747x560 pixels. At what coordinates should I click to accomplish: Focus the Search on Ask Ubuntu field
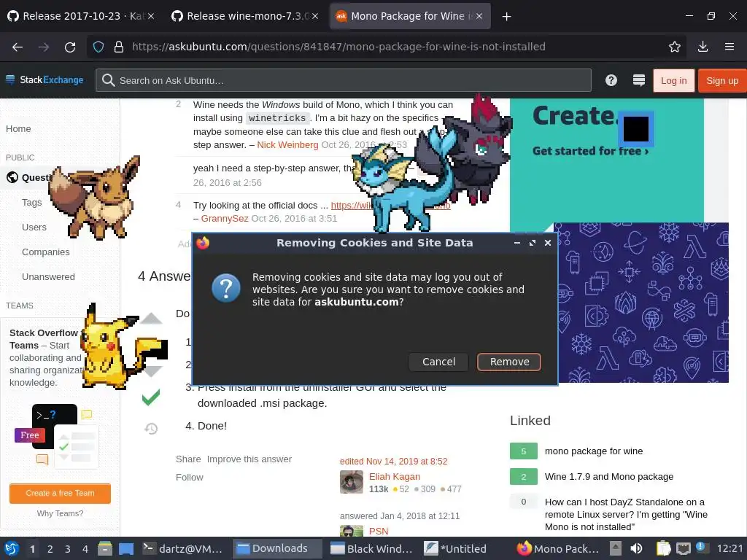(x=344, y=80)
